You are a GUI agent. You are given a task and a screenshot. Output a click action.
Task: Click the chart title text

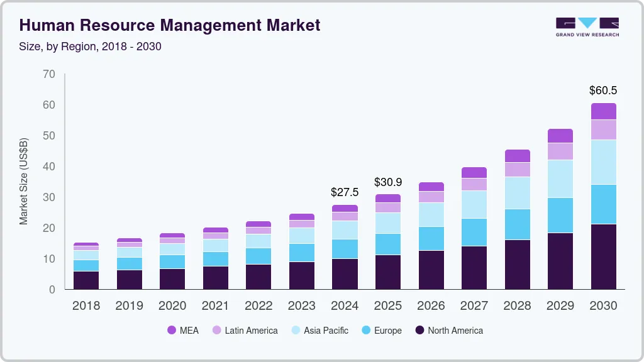click(170, 26)
